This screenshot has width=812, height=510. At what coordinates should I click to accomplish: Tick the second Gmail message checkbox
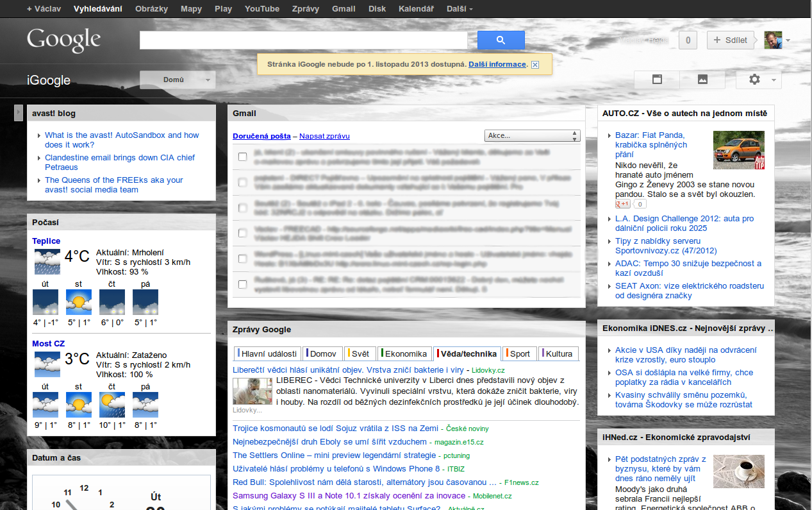coord(242,182)
